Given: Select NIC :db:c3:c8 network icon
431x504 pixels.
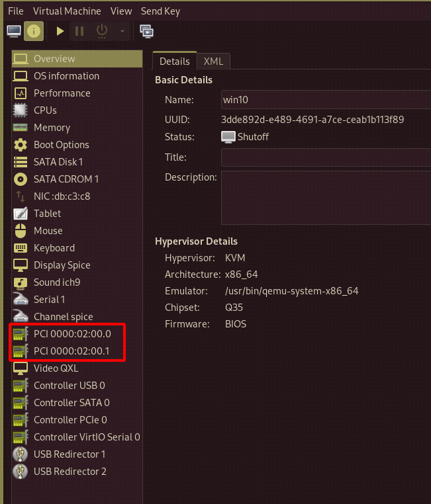Looking at the screenshot, I should (x=21, y=196).
